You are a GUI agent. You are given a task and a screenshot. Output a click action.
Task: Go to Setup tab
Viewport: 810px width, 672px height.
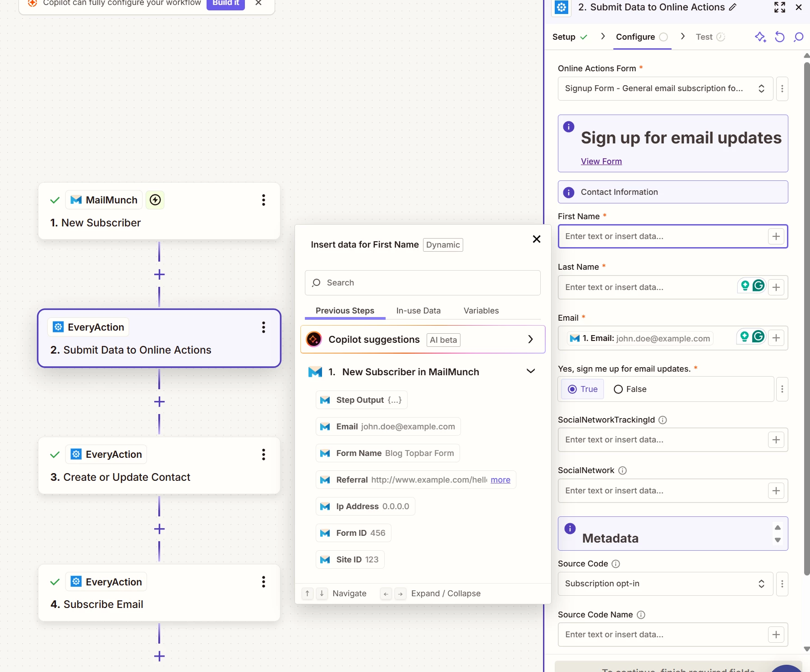pos(570,37)
